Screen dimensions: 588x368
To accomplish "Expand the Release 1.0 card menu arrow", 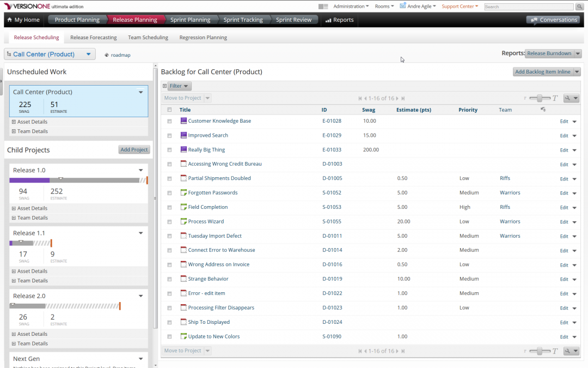I will [x=140, y=170].
